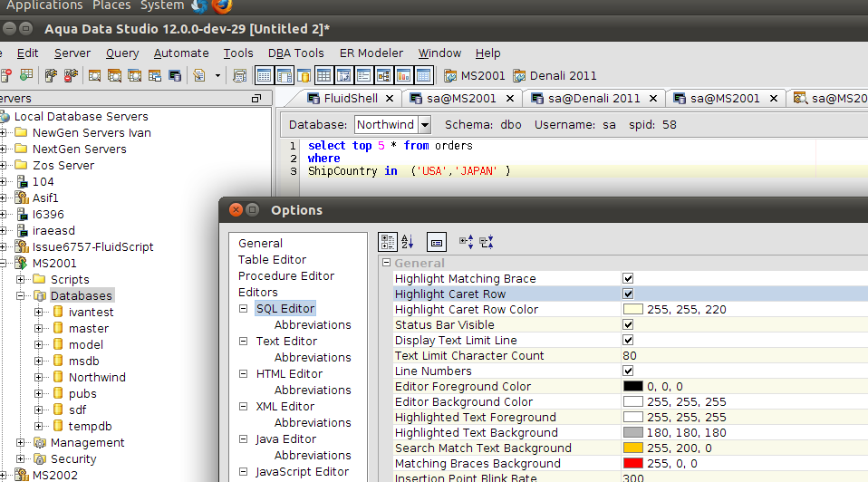Click the server disconnect icon with red stop
Image resolution: width=868 pixels, height=482 pixels.
pos(71,75)
